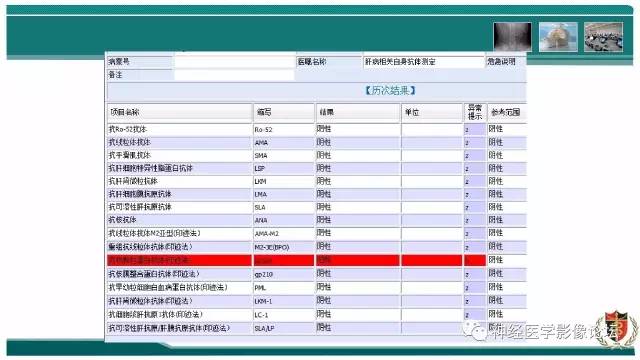The image size is (640, 360).
Task: Select the ANA code cell
Action: (x=284, y=220)
